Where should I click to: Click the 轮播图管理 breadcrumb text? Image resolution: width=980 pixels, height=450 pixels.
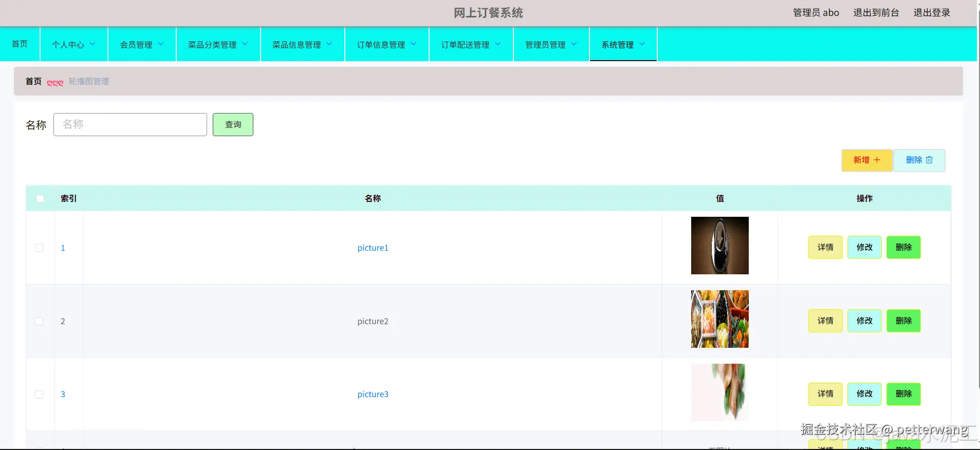tap(89, 81)
